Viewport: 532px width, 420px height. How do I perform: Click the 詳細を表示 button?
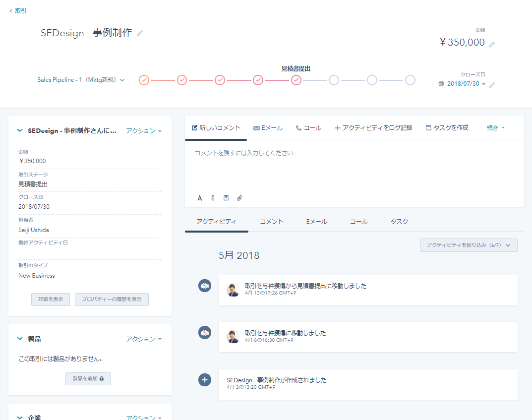pos(51,300)
